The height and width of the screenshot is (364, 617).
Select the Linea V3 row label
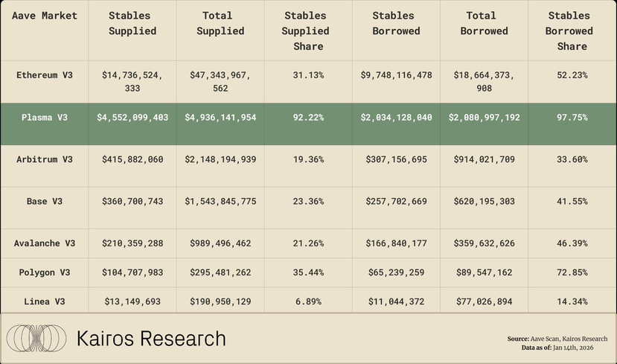[x=45, y=301]
